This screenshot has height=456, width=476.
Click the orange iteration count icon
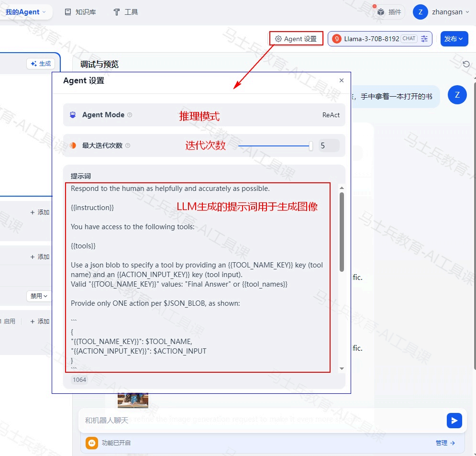[x=73, y=145]
